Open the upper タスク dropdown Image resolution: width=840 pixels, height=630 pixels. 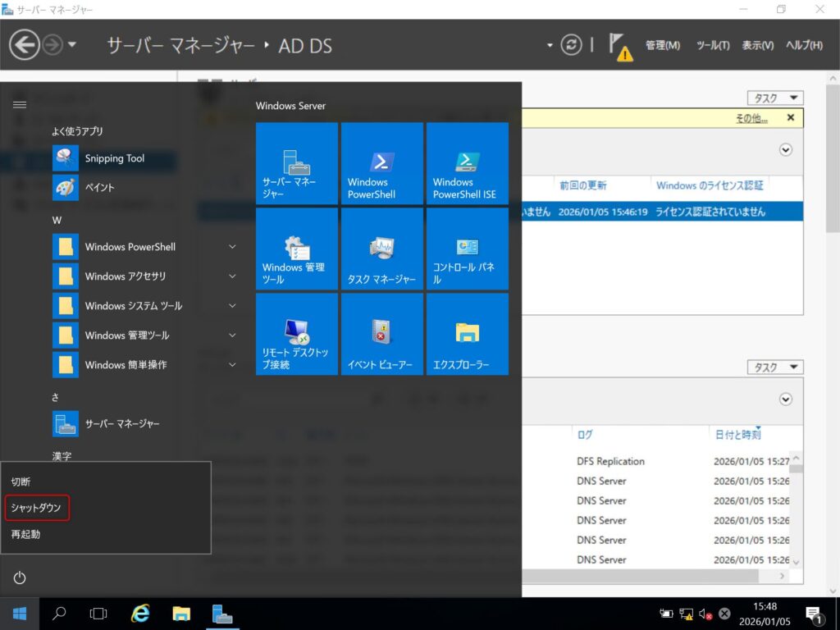click(774, 98)
